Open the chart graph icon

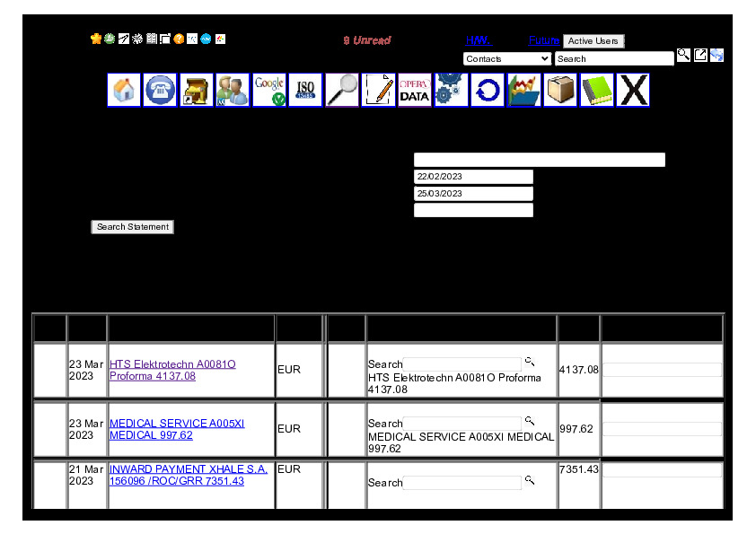coord(524,91)
